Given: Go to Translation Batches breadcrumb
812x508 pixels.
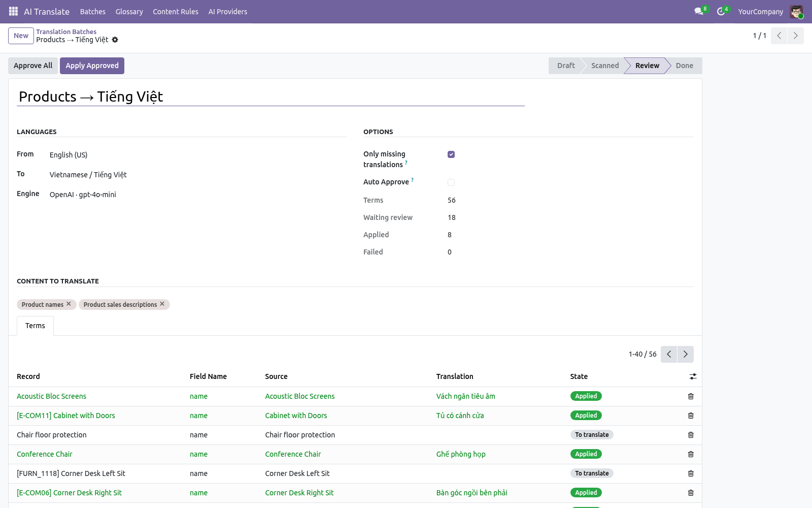Looking at the screenshot, I should click(66, 31).
